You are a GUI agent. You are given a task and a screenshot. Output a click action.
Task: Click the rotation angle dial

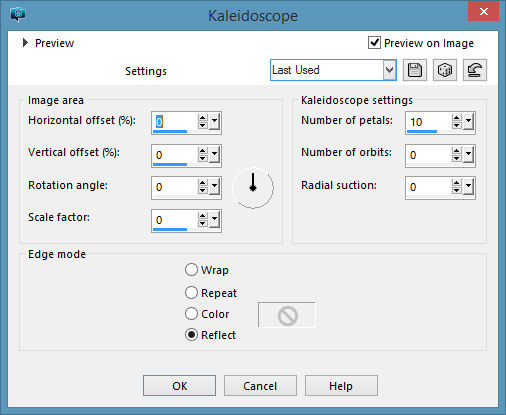click(x=253, y=187)
